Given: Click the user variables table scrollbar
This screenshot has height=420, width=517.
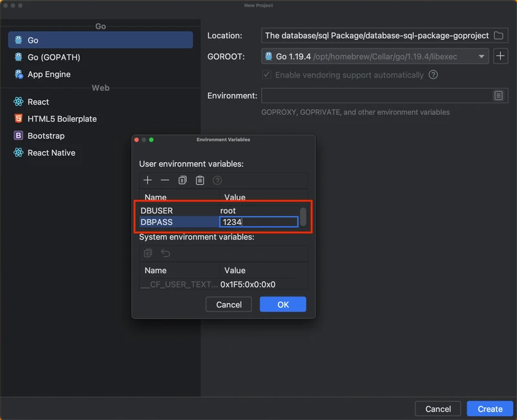Looking at the screenshot, I should (303, 216).
